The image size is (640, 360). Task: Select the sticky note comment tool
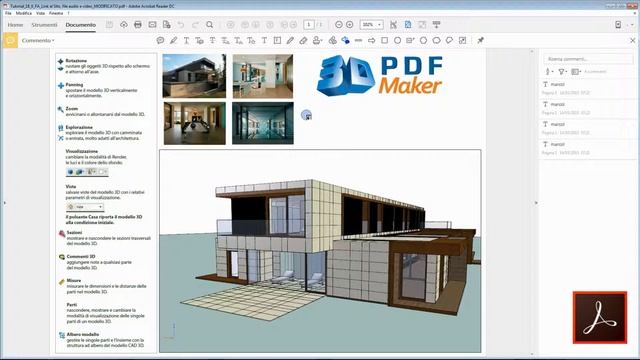[x=160, y=40]
